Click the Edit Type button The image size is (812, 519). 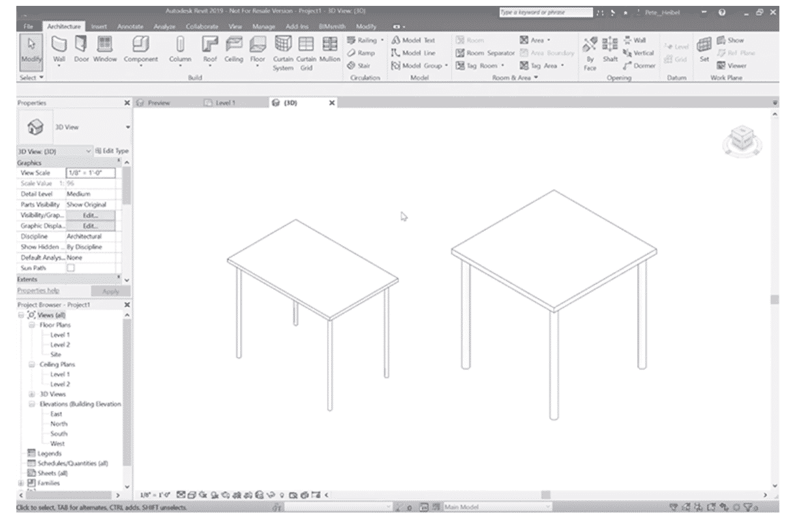112,151
